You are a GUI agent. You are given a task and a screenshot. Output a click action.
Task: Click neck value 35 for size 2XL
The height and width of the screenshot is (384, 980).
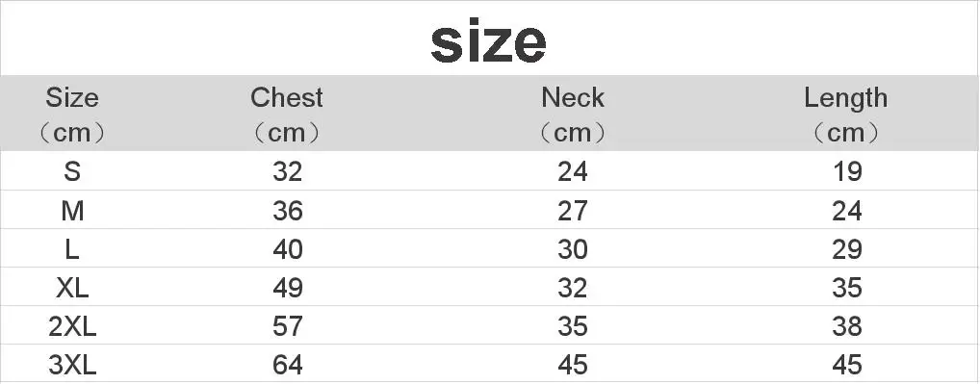573,326
